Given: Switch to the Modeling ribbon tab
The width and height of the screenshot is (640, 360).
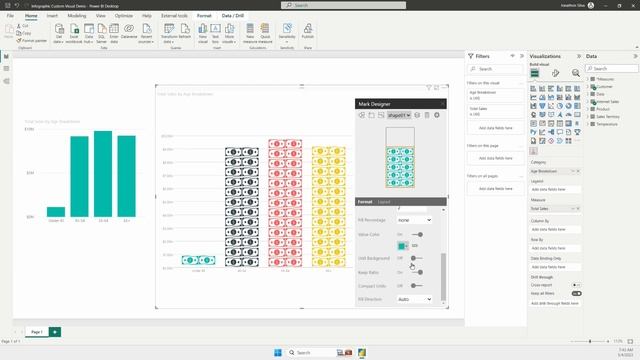Looking at the screenshot, I should (77, 16).
